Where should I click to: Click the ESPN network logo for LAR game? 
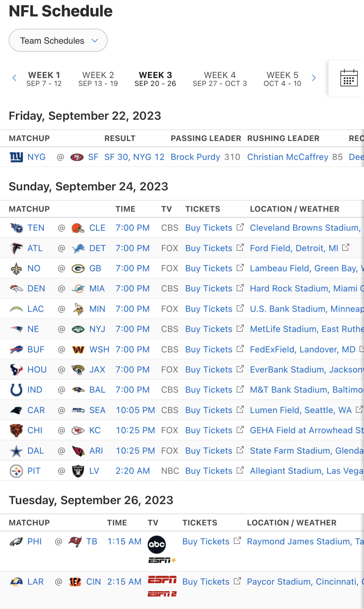(162, 580)
